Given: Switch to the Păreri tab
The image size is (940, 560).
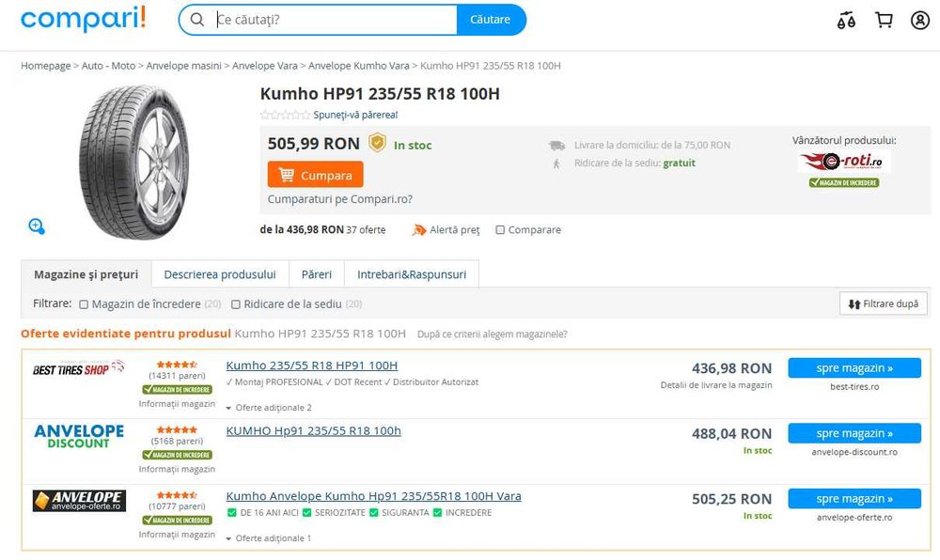Looking at the screenshot, I should click(x=317, y=274).
